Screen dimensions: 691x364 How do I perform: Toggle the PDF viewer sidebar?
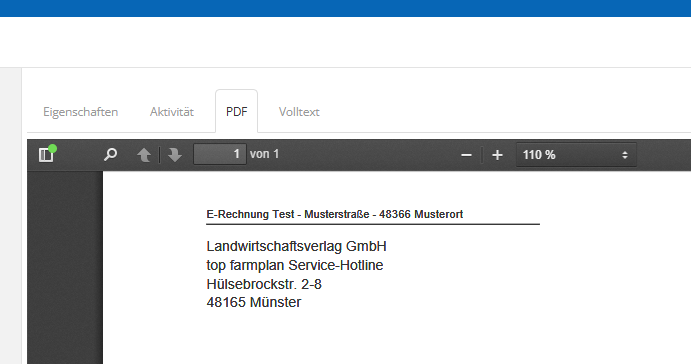point(46,155)
